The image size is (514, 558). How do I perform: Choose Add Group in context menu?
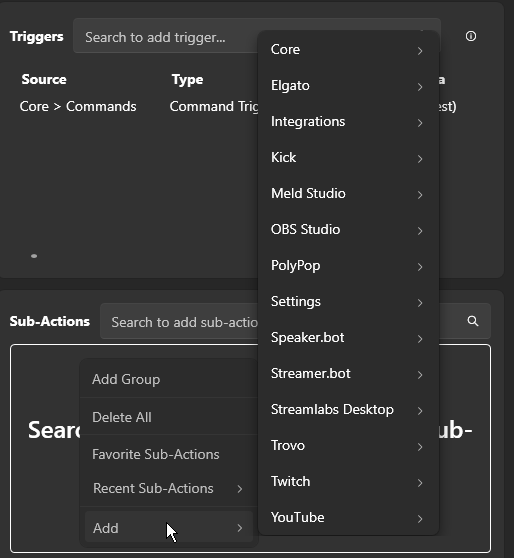[x=169, y=379]
